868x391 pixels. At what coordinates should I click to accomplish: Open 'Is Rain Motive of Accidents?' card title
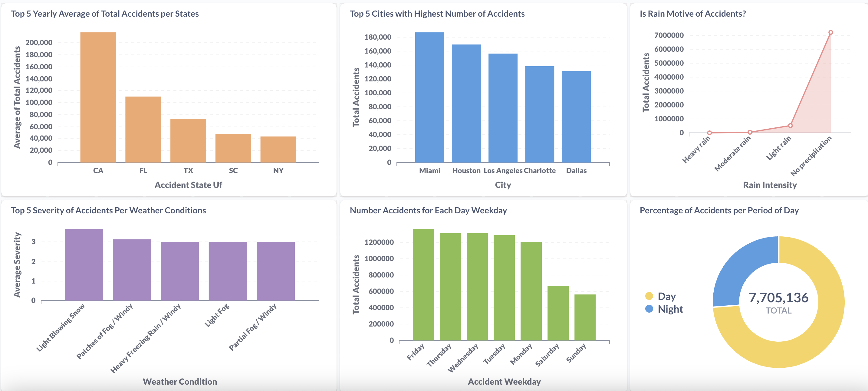(x=692, y=14)
